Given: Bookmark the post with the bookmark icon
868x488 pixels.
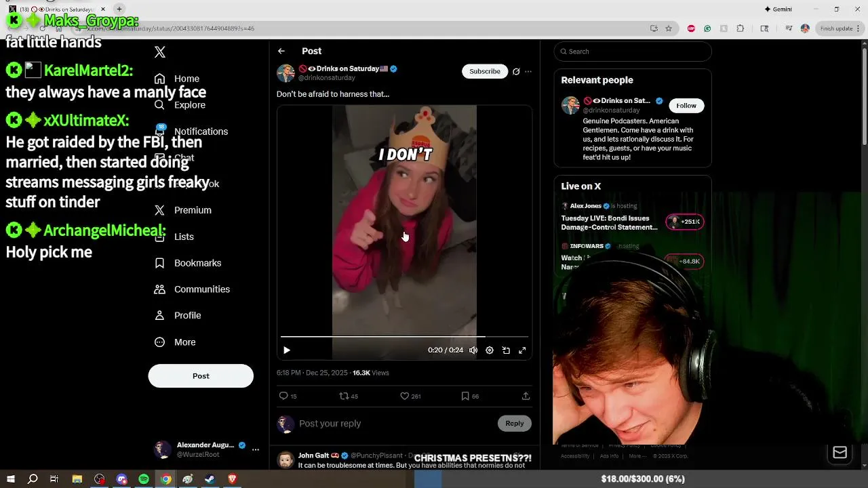Looking at the screenshot, I should (x=470, y=396).
